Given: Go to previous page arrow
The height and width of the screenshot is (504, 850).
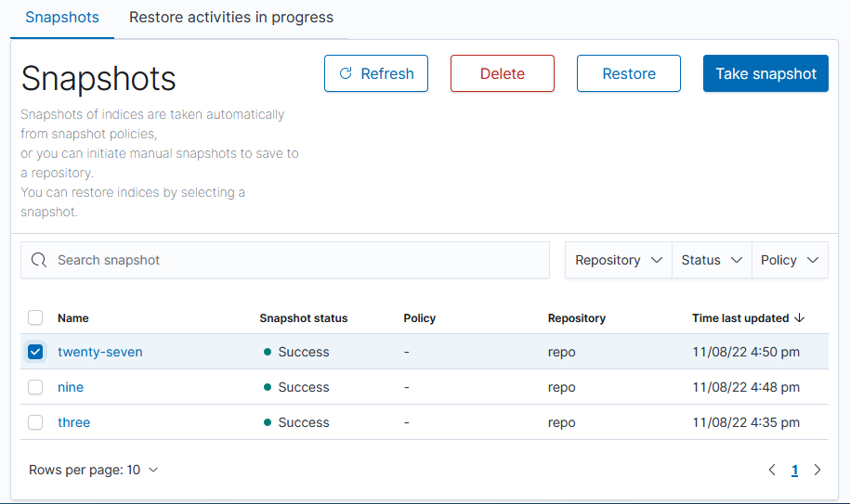Looking at the screenshot, I should coord(772,470).
